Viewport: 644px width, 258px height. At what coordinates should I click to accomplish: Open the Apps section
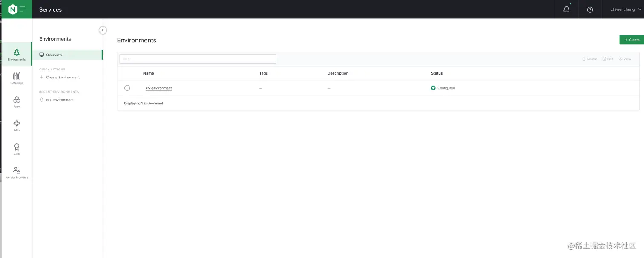pyautogui.click(x=17, y=101)
